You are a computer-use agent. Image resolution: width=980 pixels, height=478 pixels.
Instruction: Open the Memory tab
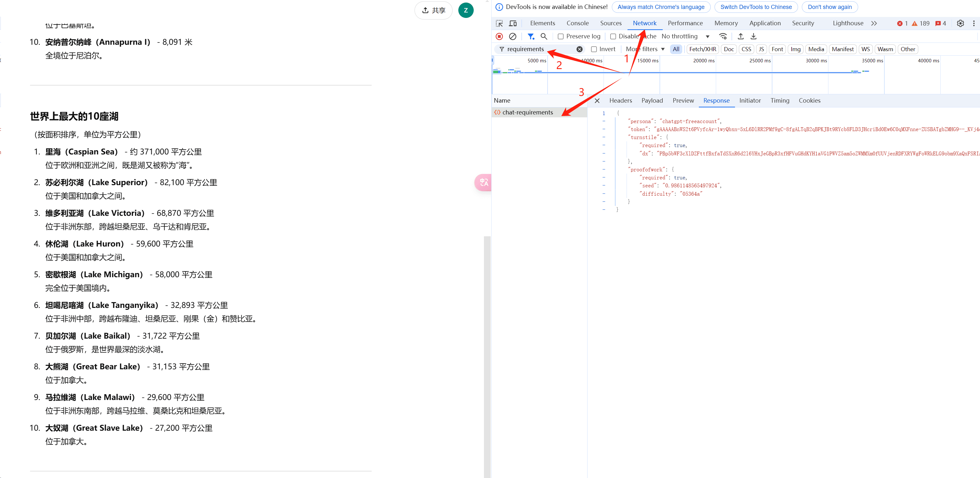tap(725, 24)
